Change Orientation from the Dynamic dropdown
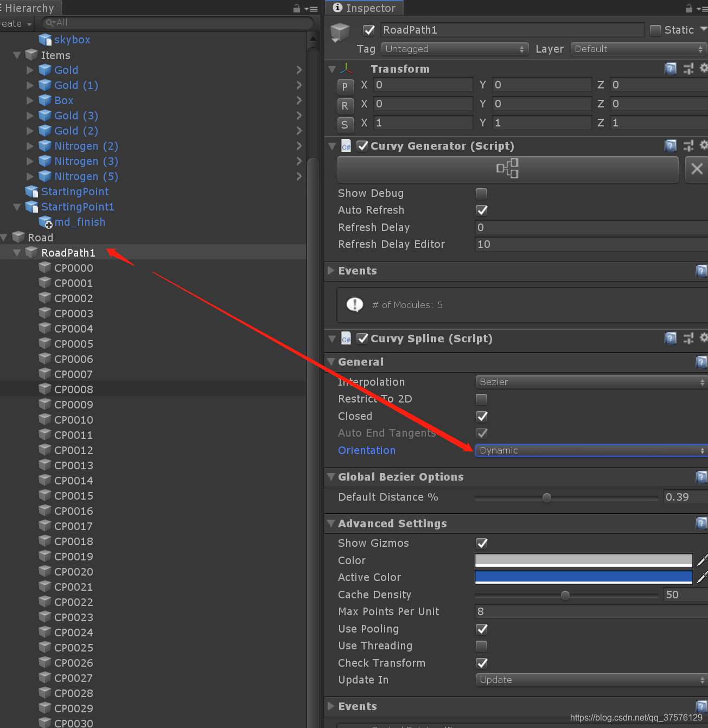The height and width of the screenshot is (728, 708). click(590, 450)
